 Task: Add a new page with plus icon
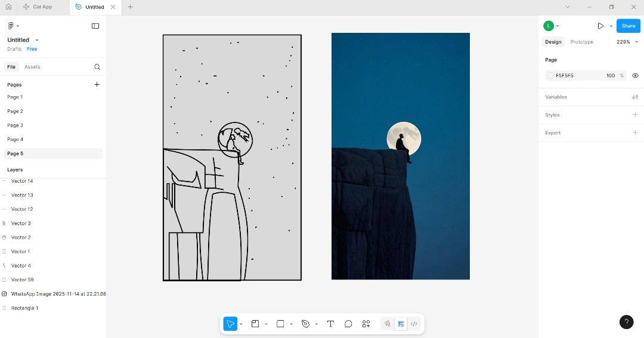pos(97,84)
